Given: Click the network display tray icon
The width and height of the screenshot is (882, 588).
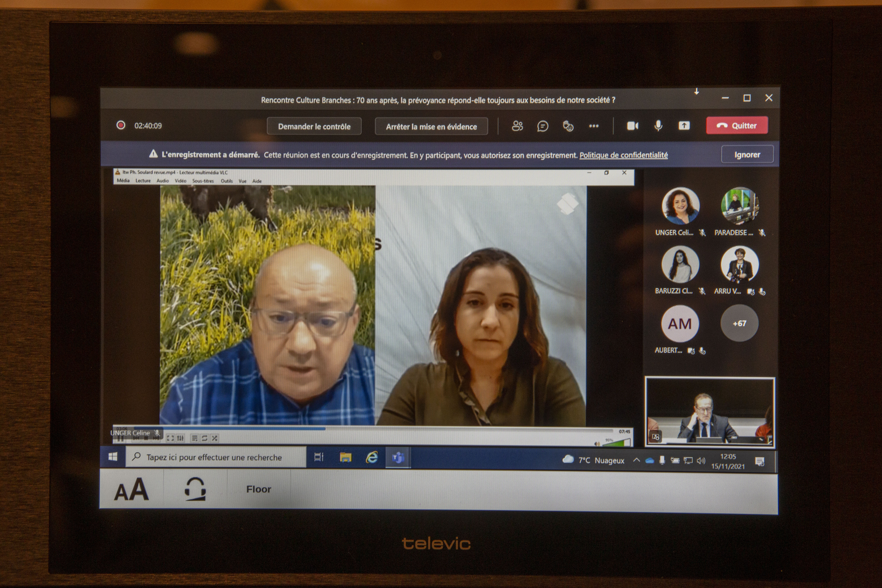Looking at the screenshot, I should pos(688,461).
